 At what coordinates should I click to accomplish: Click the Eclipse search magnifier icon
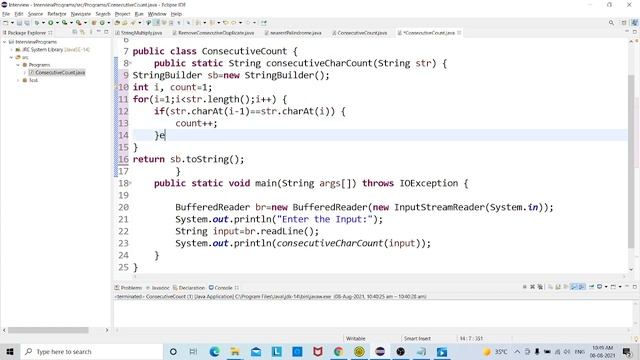tap(611, 23)
